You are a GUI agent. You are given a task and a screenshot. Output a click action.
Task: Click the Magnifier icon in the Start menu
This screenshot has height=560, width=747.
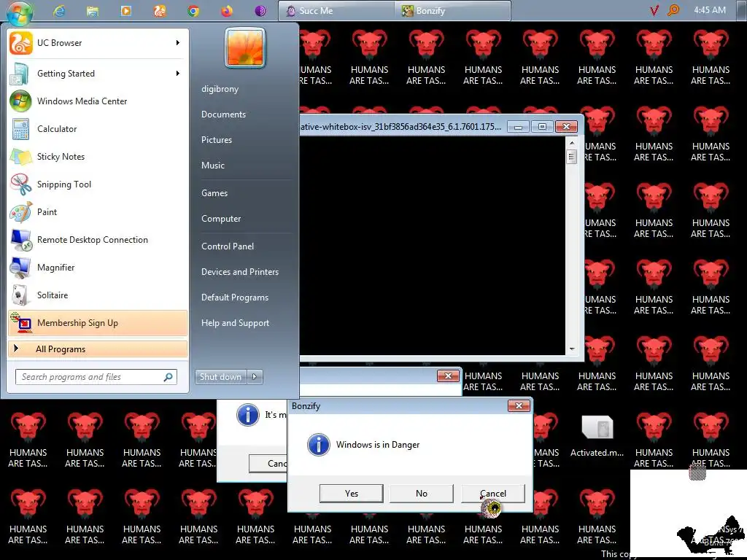coord(21,268)
